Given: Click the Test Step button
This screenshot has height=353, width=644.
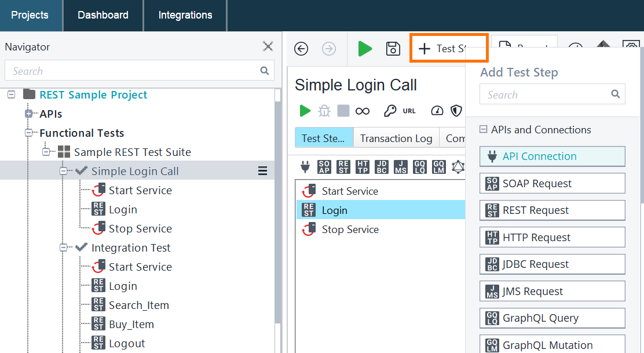Looking at the screenshot, I should coord(449,48).
